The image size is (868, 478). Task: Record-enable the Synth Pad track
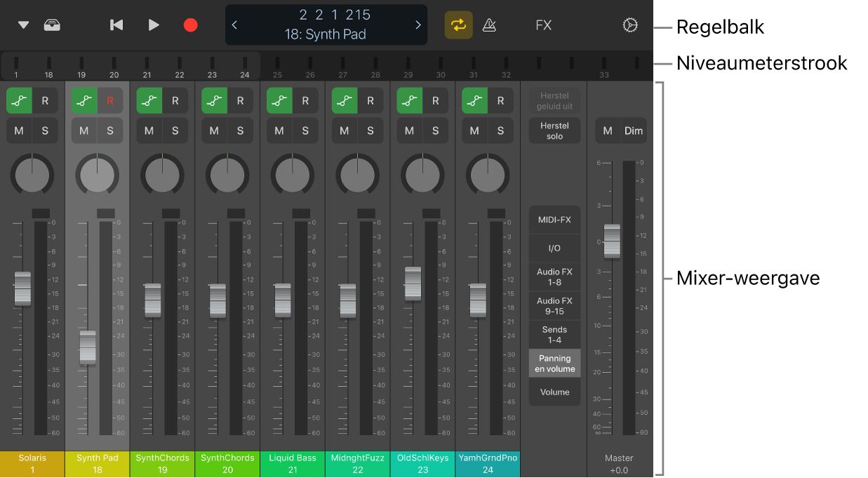(110, 100)
